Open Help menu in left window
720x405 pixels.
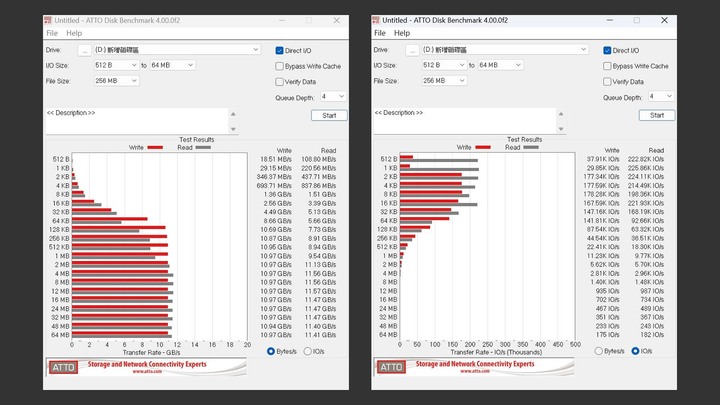(74, 33)
